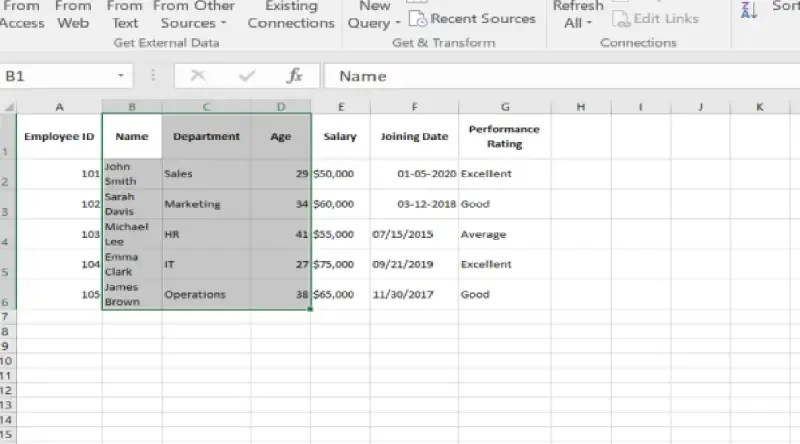Click the Select All corner triangle
The width and height of the screenshot is (800, 444).
click(x=9, y=107)
